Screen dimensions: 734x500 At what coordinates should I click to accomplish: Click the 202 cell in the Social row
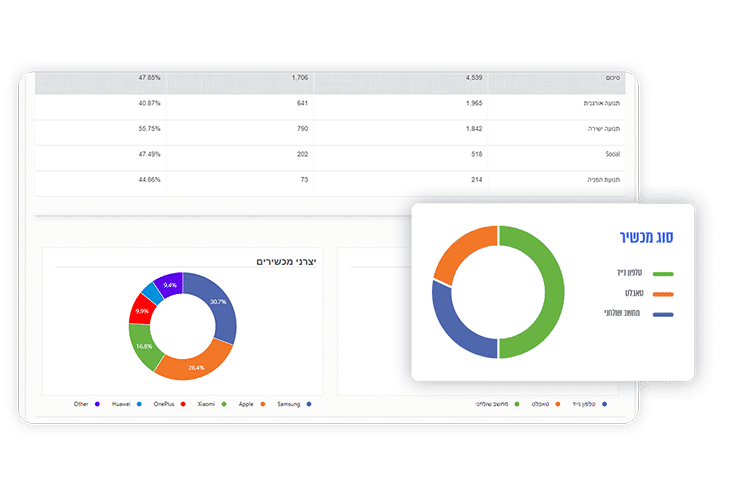[302, 154]
